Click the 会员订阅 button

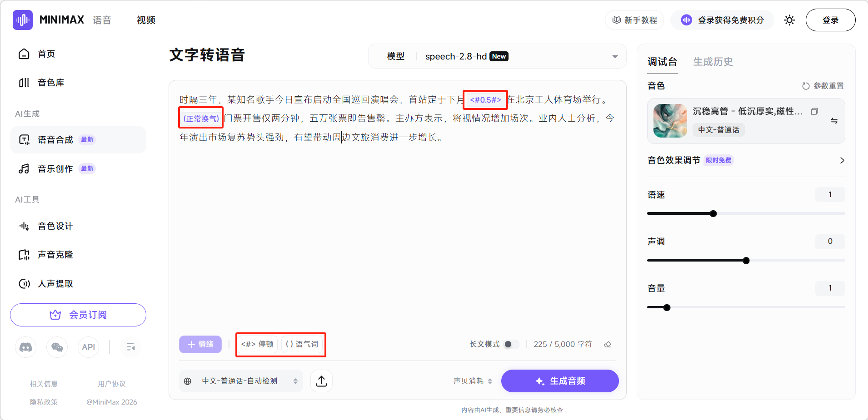point(78,315)
